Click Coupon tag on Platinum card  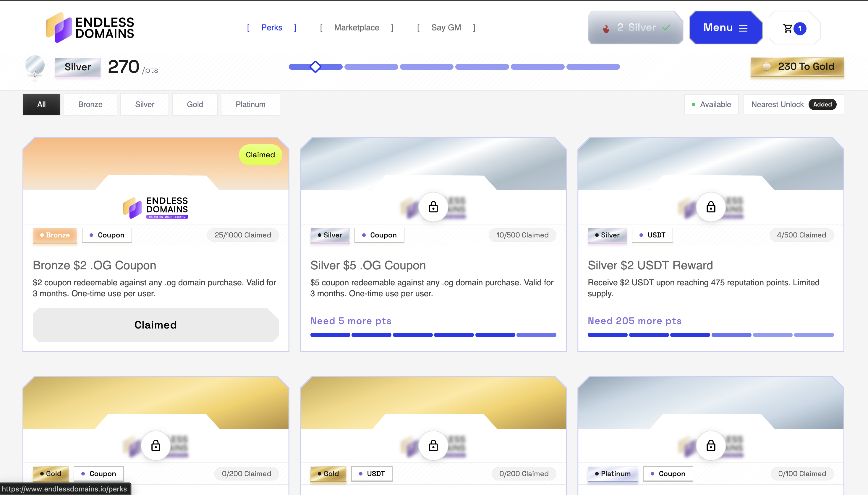click(x=668, y=474)
